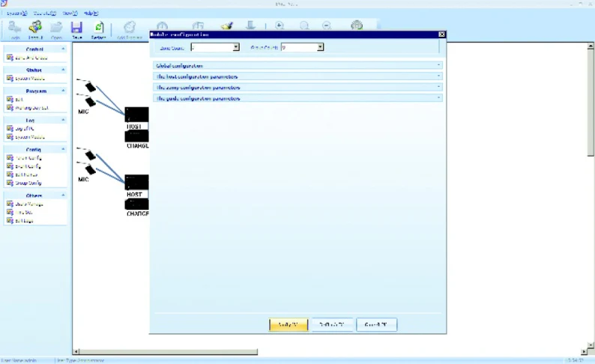Click the Refresh toolbar icon
The height and width of the screenshot is (364, 595).
98,28
